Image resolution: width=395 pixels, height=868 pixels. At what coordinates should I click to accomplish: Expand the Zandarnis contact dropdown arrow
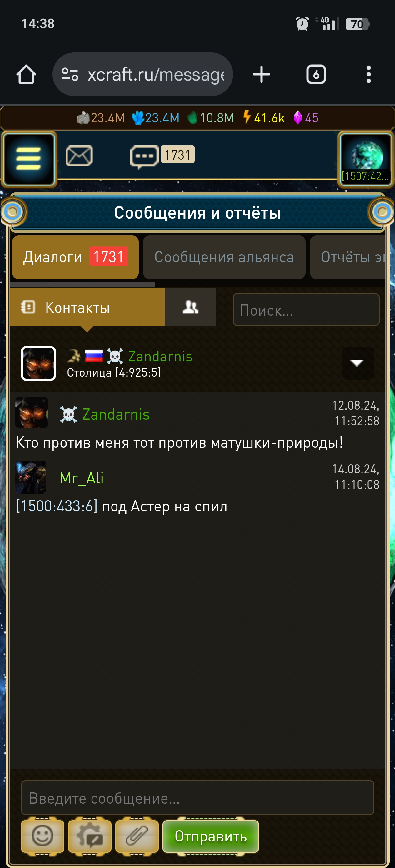pos(357,363)
